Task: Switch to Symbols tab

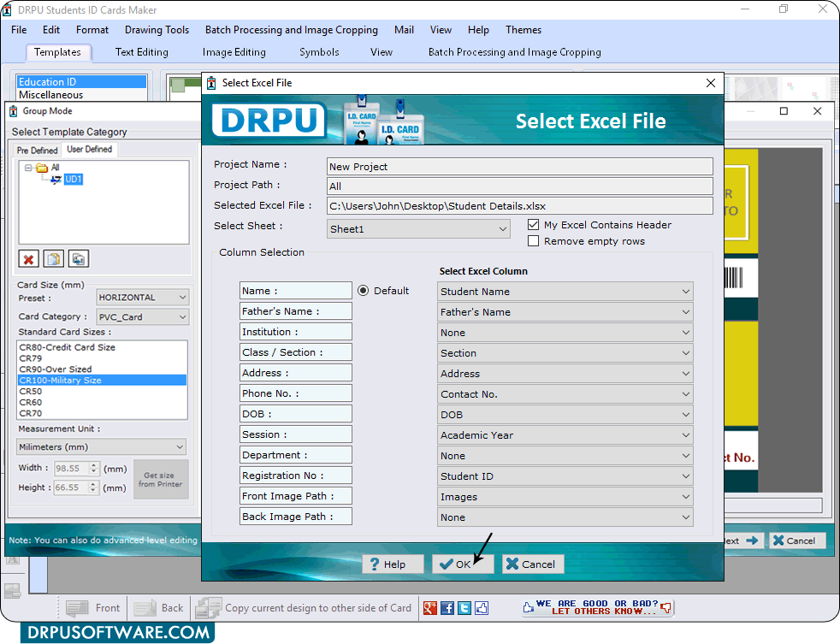Action: point(319,52)
